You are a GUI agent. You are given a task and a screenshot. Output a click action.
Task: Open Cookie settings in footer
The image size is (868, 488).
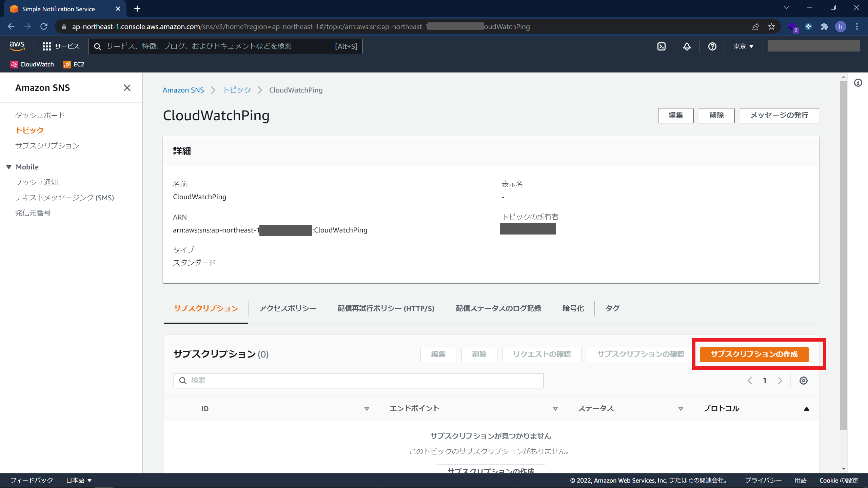(x=839, y=480)
